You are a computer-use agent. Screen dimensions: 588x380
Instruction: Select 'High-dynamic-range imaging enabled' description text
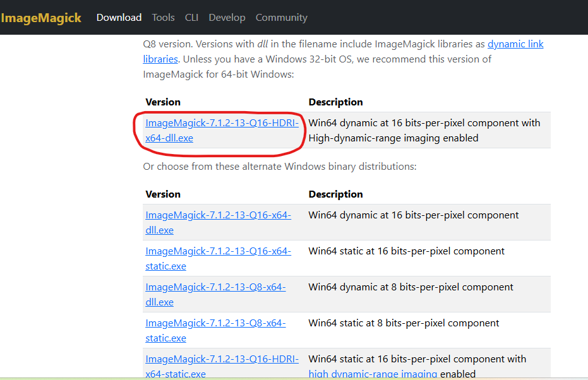coord(393,138)
